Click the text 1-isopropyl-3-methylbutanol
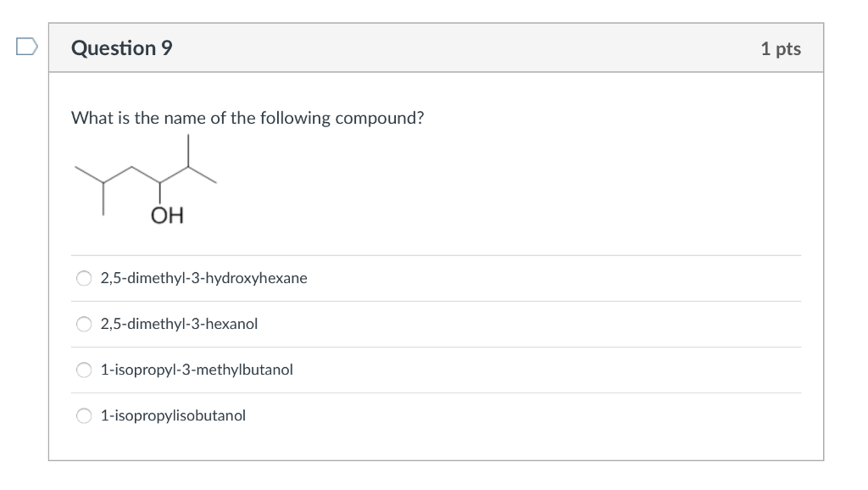The width and height of the screenshot is (868, 490). click(196, 369)
